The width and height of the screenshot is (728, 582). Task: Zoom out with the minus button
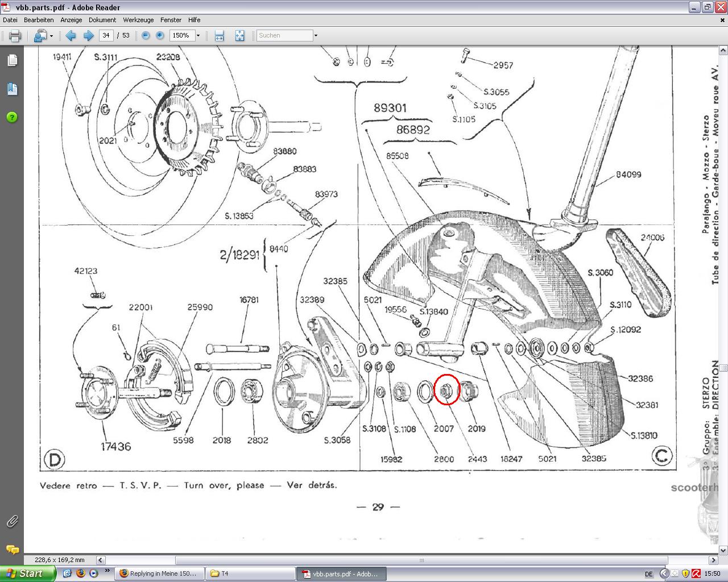(x=146, y=36)
